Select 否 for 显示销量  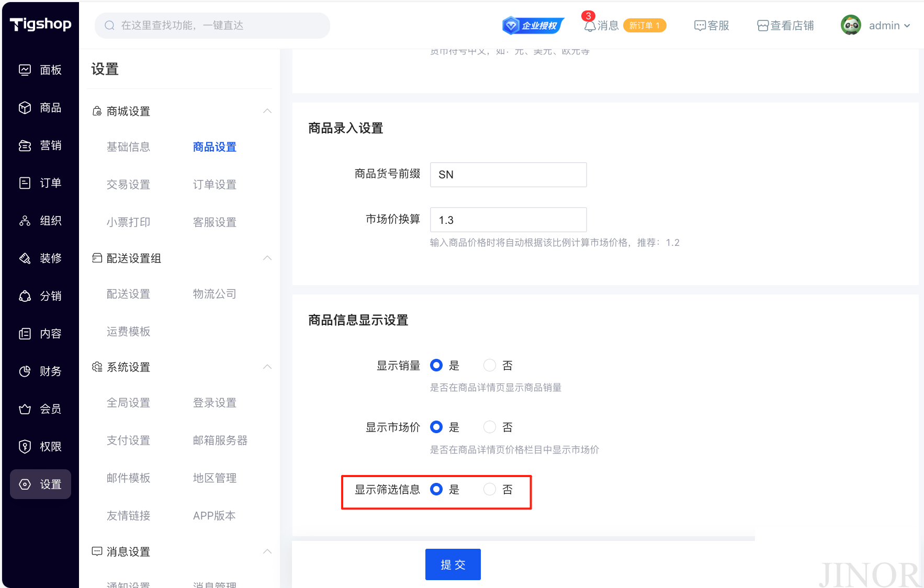[490, 366]
